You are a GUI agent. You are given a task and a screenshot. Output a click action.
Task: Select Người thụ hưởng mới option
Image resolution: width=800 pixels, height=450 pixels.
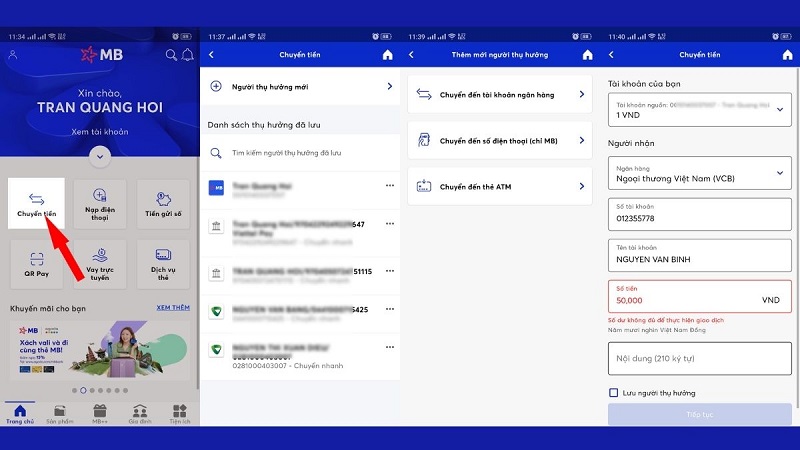tap(302, 87)
